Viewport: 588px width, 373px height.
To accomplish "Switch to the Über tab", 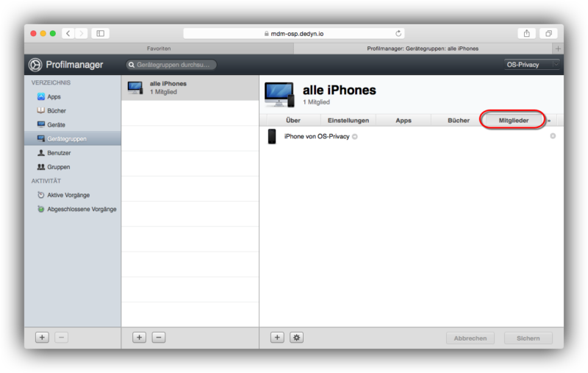I will (x=293, y=120).
